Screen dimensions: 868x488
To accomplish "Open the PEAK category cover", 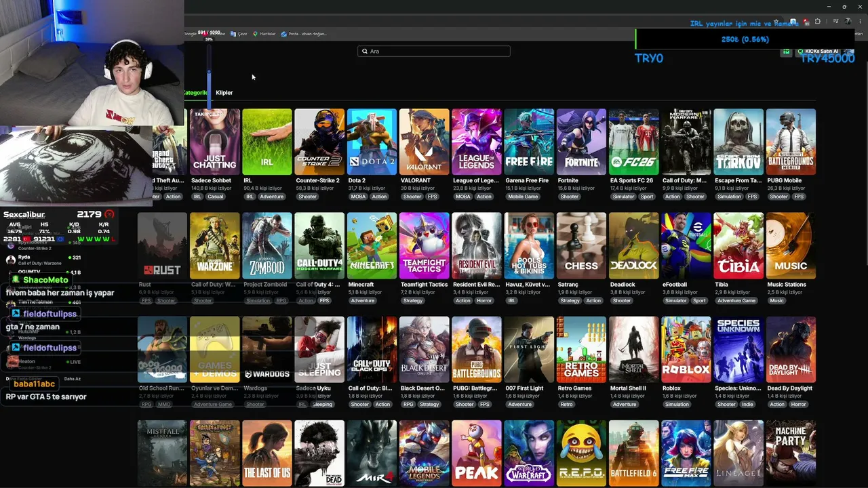I will pos(477,453).
